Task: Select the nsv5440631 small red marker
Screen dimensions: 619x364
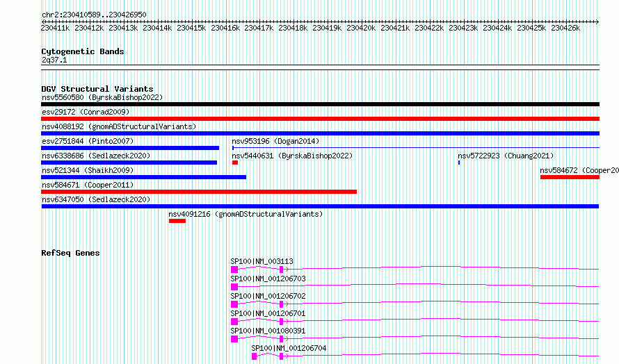Action: [235, 163]
